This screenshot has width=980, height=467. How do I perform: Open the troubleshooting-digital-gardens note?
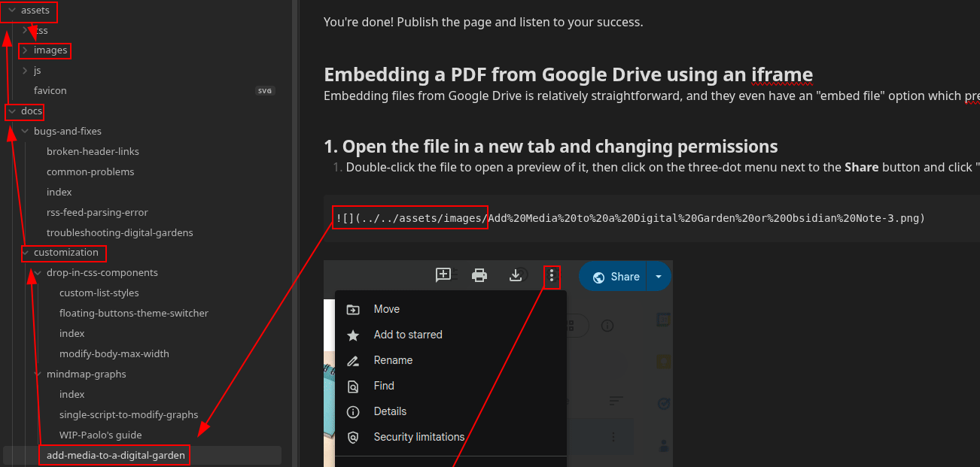click(120, 232)
